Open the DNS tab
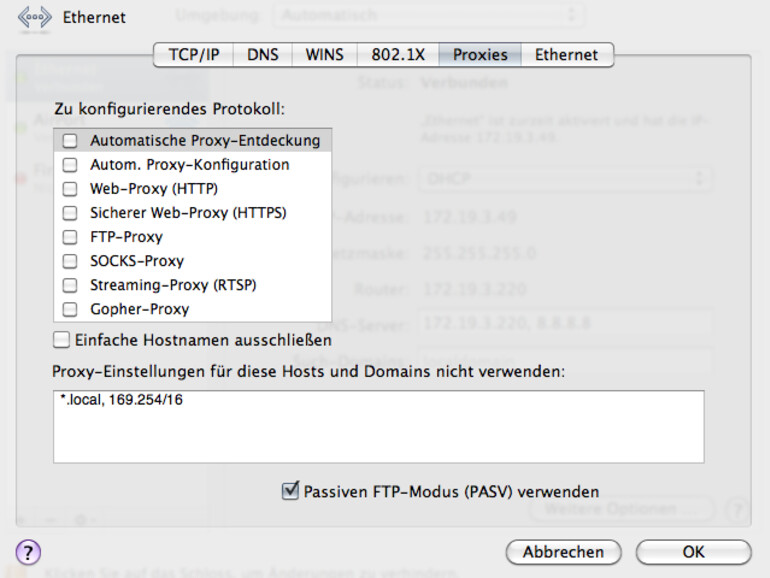 263,55
